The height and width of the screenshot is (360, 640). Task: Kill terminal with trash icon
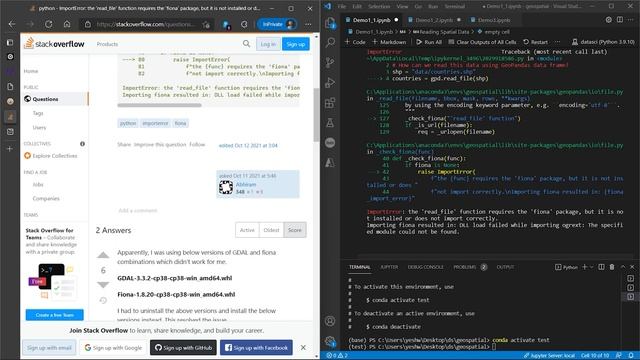coord(612,267)
